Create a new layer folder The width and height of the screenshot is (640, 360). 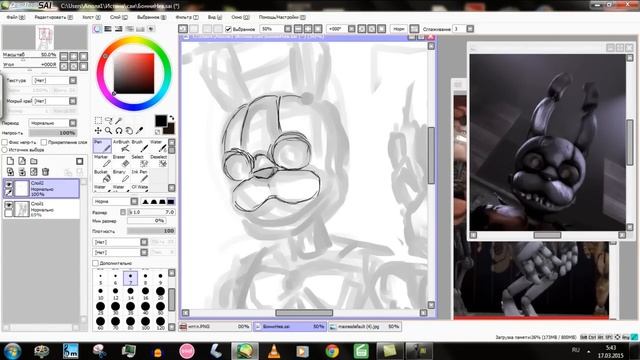coord(34,161)
